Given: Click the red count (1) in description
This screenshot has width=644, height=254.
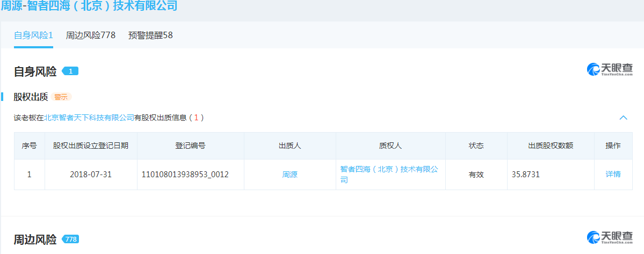Looking at the screenshot, I should (x=197, y=118).
